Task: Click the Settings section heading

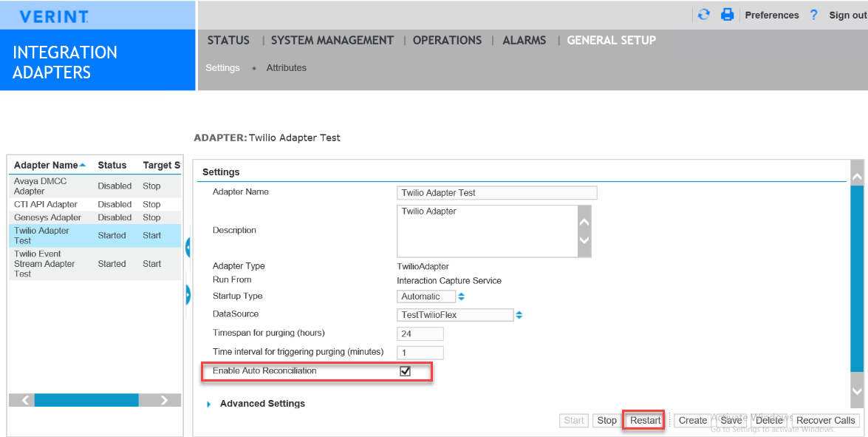Action: click(221, 172)
